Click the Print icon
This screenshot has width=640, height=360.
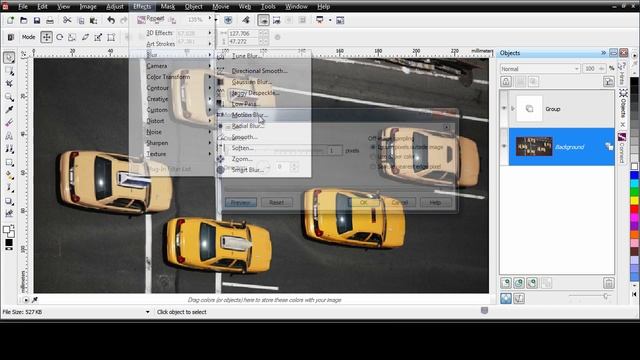[x=50, y=20]
